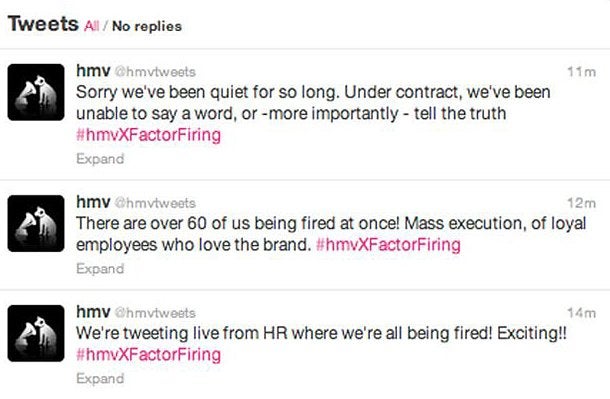This screenshot has width=610, height=399.
Task: Expand the 'over 60 of us' tweet
Action: click(100, 268)
